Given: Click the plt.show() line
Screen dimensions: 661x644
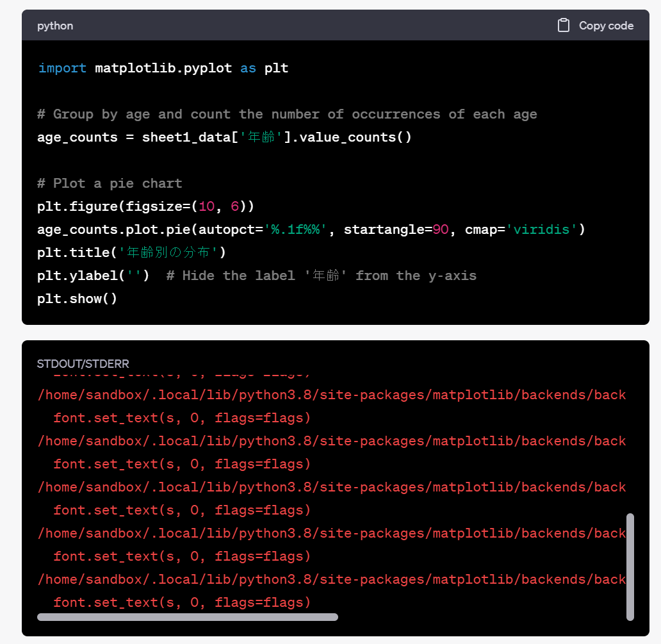Looking at the screenshot, I should click(x=77, y=299).
